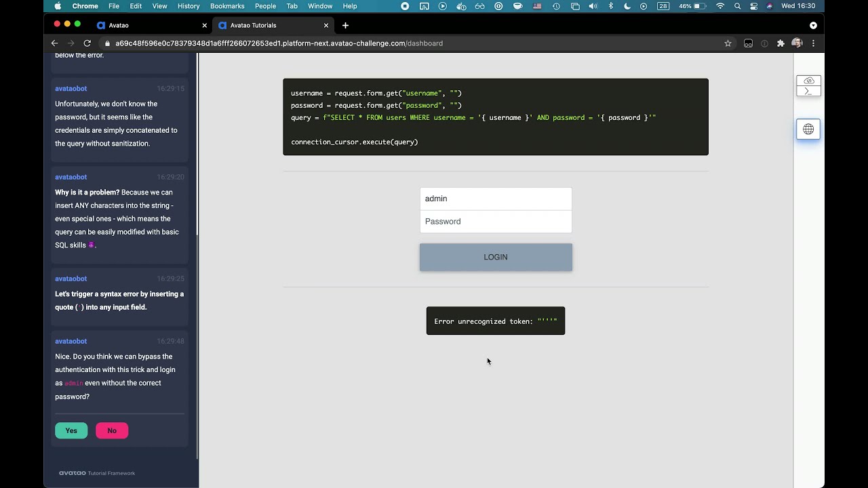Image resolution: width=868 pixels, height=488 pixels.
Task: Click the avataobot name at 16:29:15
Action: click(71, 89)
